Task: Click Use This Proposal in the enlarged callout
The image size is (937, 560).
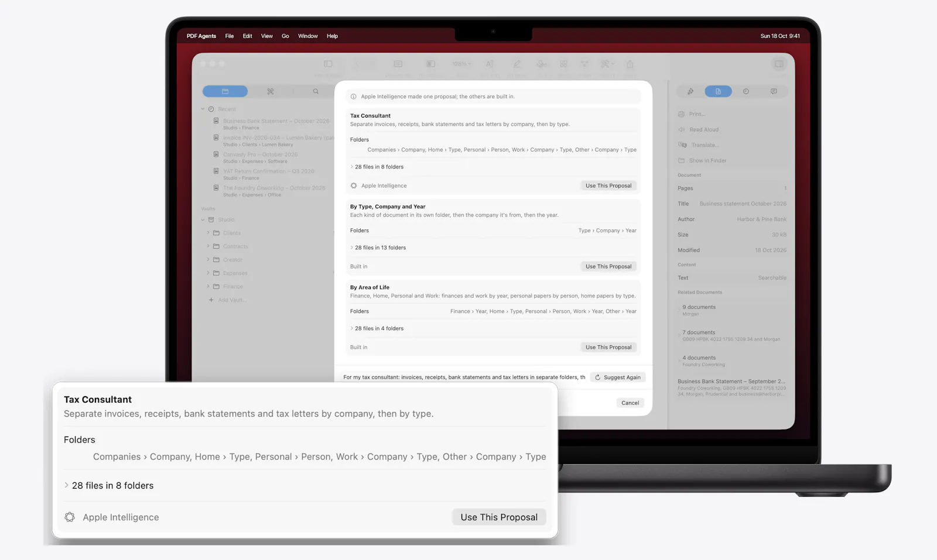Action: tap(499, 517)
